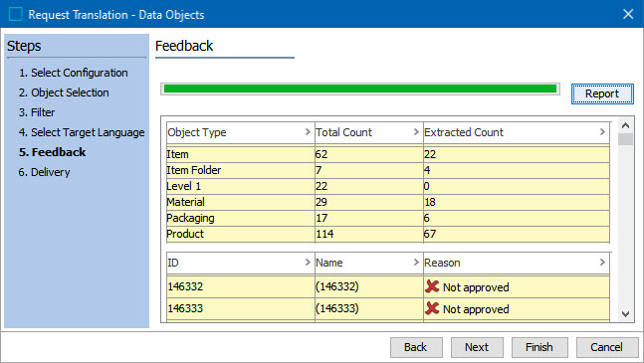The width and height of the screenshot is (644, 363).
Task: Click the red X icon for 146332
Action: click(x=432, y=286)
